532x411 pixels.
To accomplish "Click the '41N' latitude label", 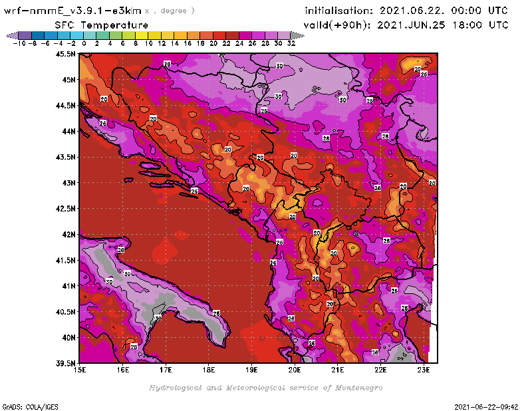I will click(69, 286).
